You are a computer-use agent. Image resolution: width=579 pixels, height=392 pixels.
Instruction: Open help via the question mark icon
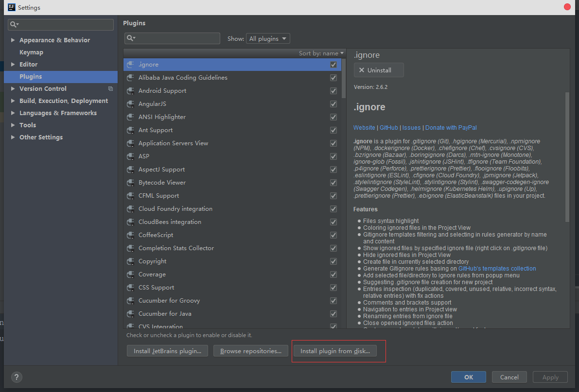(x=17, y=377)
